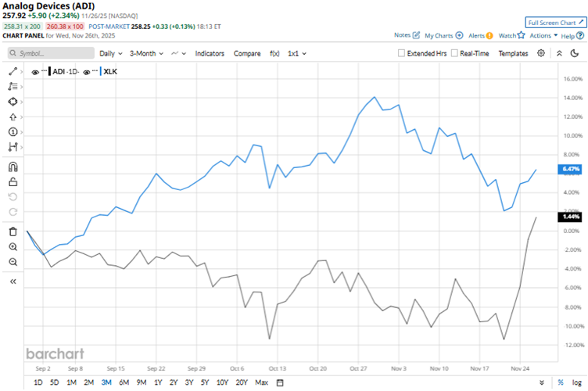Screen dimensions: 588x391
Task: Select the 3M time range
Action: click(106, 382)
